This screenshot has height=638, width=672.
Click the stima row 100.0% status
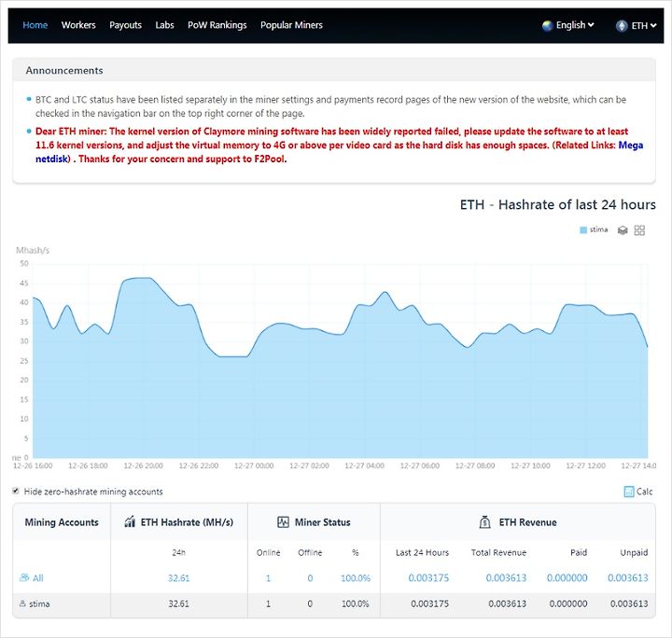[356, 603]
